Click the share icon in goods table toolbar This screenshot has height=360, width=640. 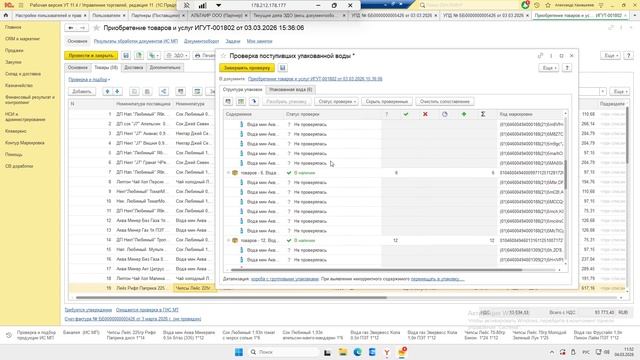[163, 91]
